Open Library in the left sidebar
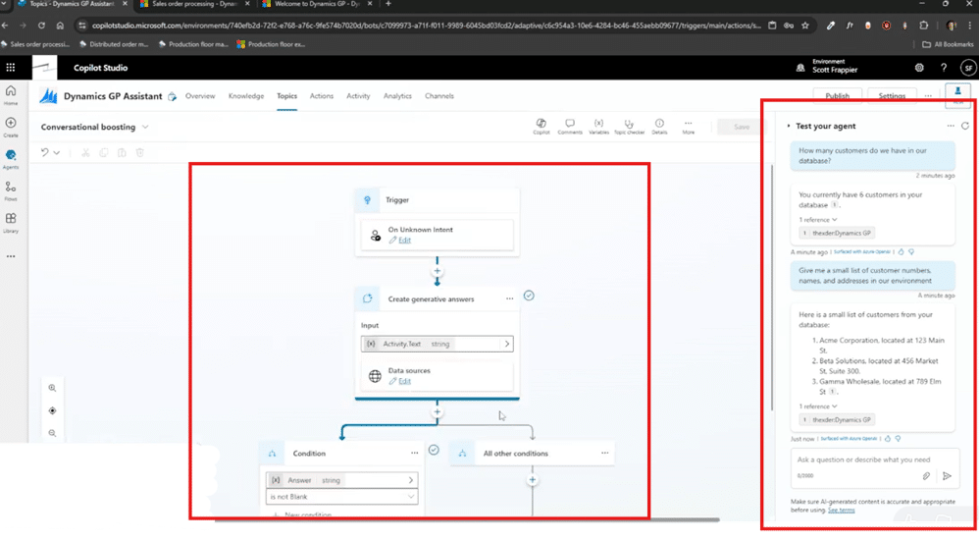The image size is (980, 541). [11, 223]
